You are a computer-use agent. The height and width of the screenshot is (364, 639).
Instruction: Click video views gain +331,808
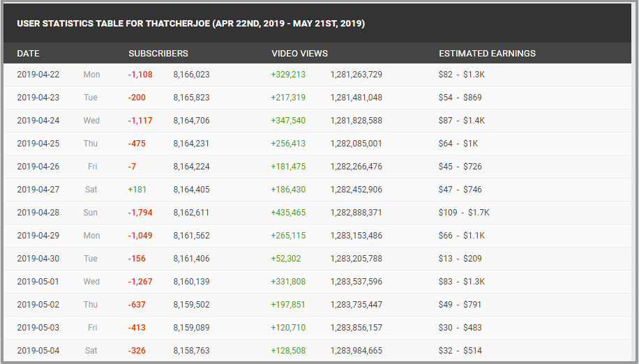pos(288,281)
